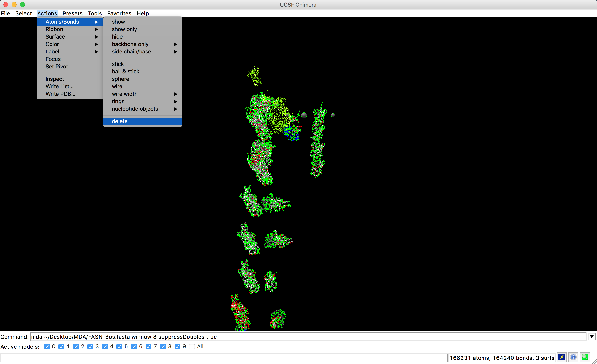The width and height of the screenshot is (597, 364).
Task: Click the larger gray sphere atom
Action: (x=304, y=115)
